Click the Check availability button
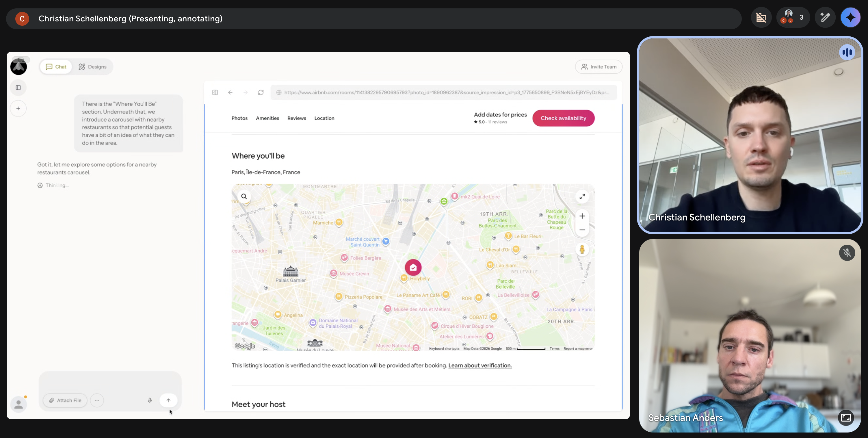 point(563,118)
